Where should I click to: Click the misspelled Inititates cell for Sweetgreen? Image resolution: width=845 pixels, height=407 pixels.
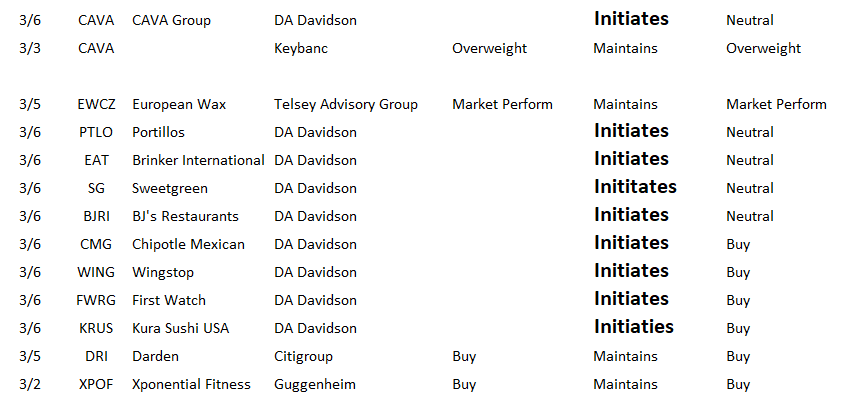pyautogui.click(x=635, y=187)
